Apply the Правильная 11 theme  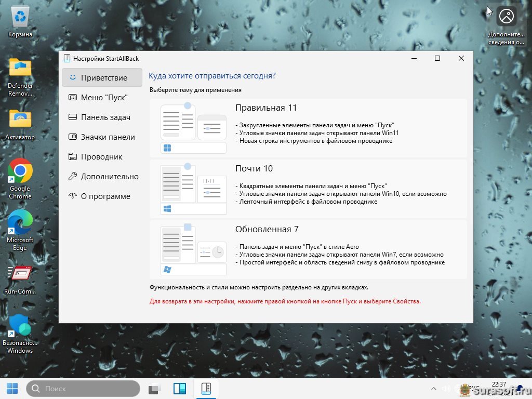[x=308, y=128]
